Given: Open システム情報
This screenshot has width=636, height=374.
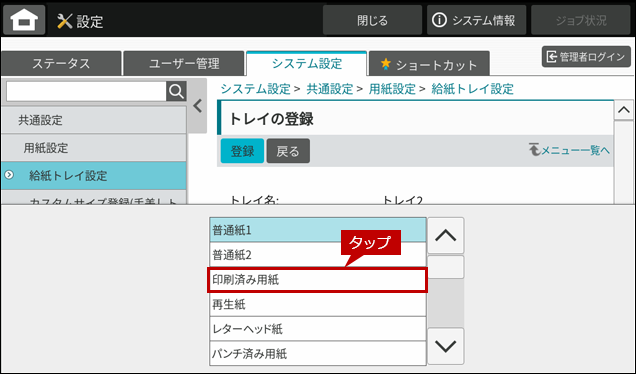Looking at the screenshot, I should 476,20.
